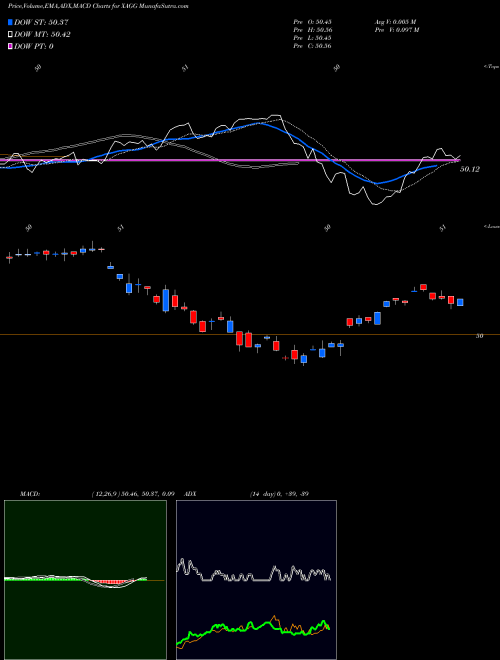Click the 50.12 value label on the EMA chart
Image resolution: width=500 pixels, height=660 pixels.
pos(470,169)
